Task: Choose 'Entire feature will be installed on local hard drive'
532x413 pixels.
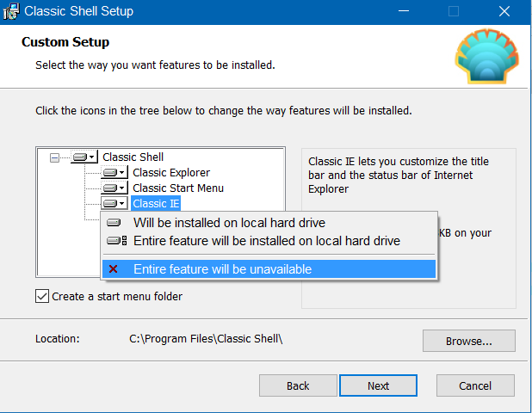Action: coord(269,241)
